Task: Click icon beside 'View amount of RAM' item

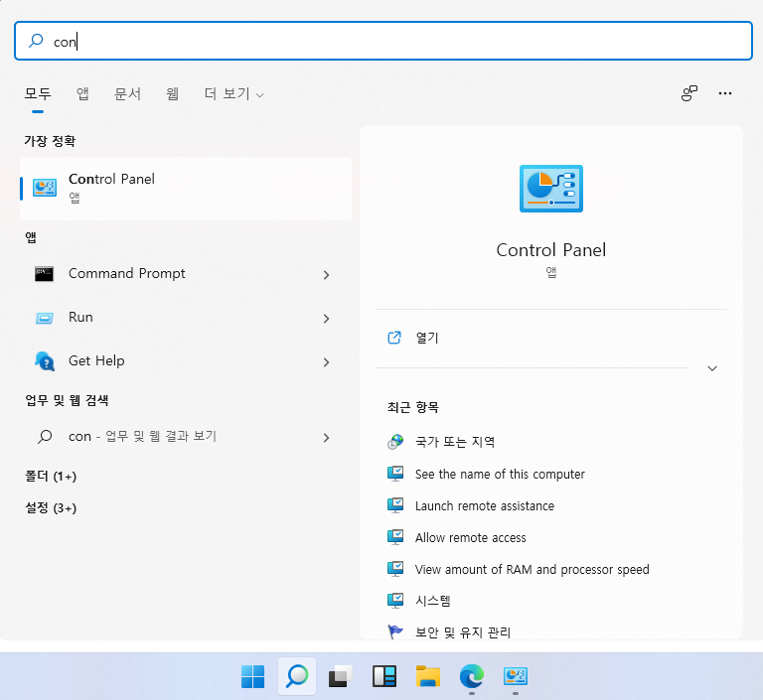Action: coord(395,569)
